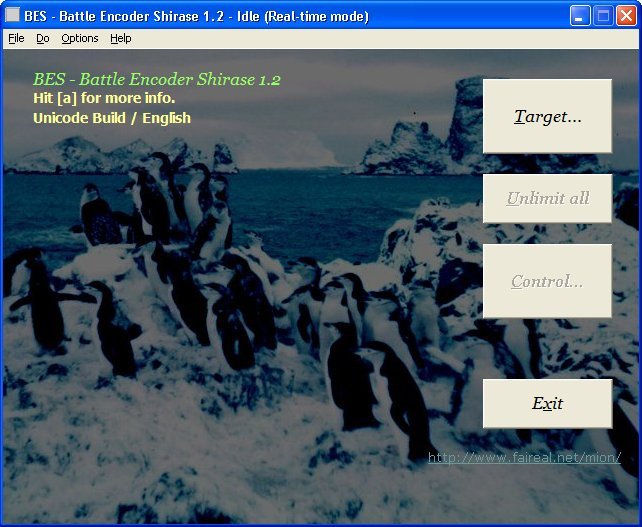The image size is (642, 527).
Task: Click the bottom-right corner of the window frame
Action: tap(638, 523)
